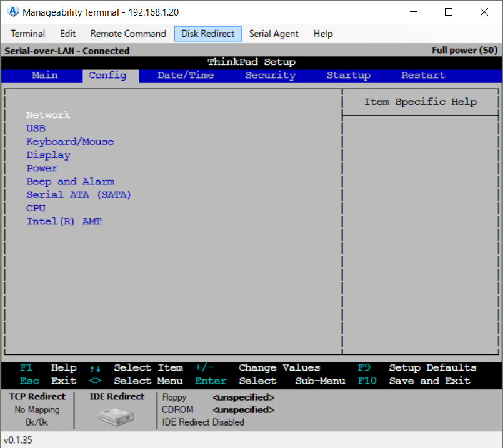Select the Restart BIOS tab
Image resolution: width=503 pixels, height=448 pixels.
[423, 76]
